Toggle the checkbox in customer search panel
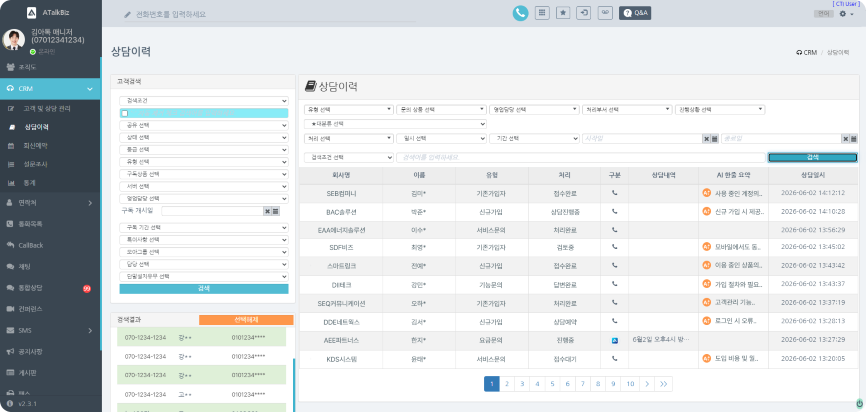 click(x=124, y=113)
